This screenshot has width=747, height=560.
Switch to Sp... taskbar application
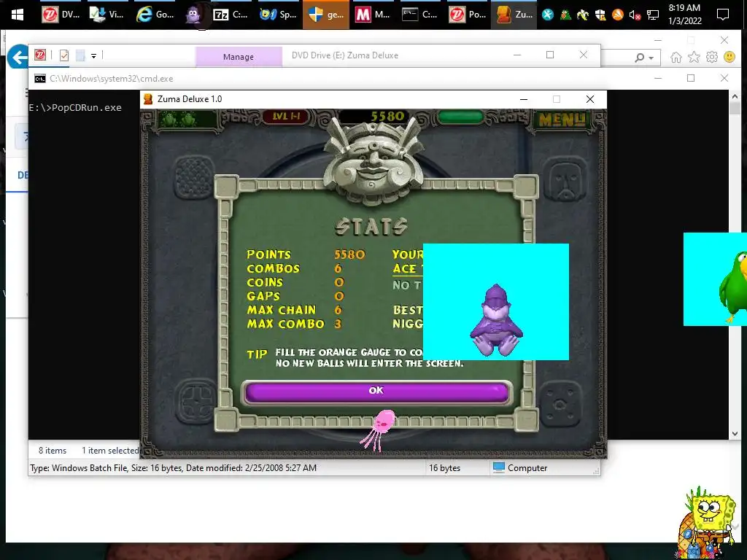278,15
